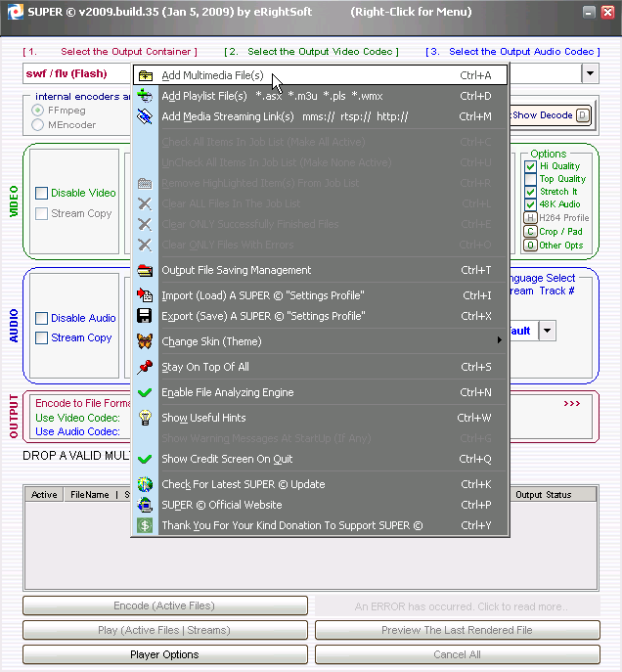The height and width of the screenshot is (672, 622).
Task: Click the Show Decode button
Action: (x=551, y=115)
